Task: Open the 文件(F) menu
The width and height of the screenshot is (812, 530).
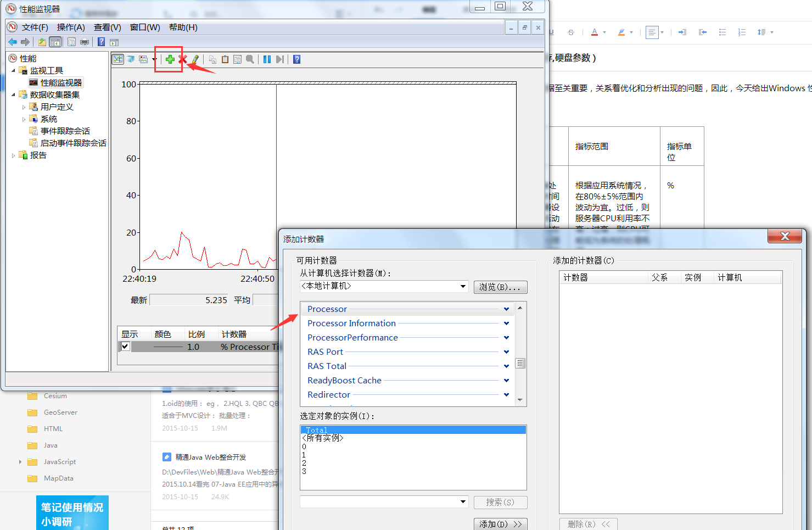Action: 35,27
